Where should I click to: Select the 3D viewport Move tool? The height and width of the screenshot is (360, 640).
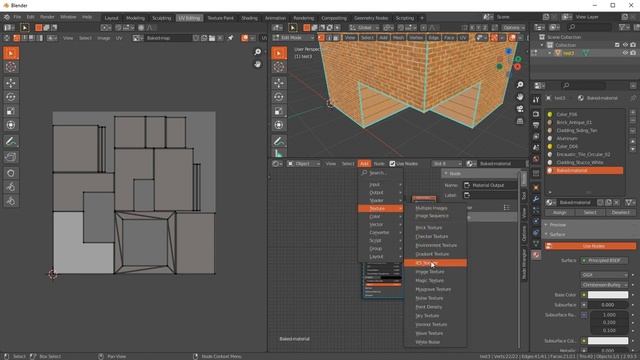[x=279, y=83]
